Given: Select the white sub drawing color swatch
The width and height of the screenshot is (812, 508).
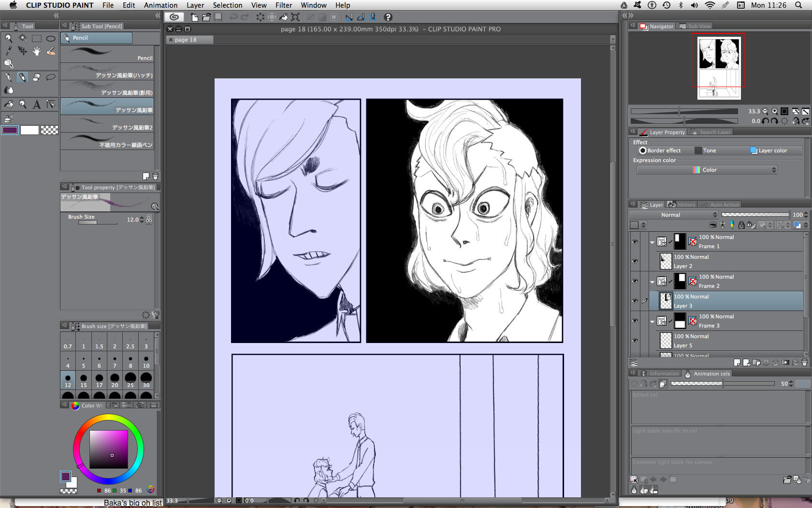Looking at the screenshot, I should [x=29, y=130].
